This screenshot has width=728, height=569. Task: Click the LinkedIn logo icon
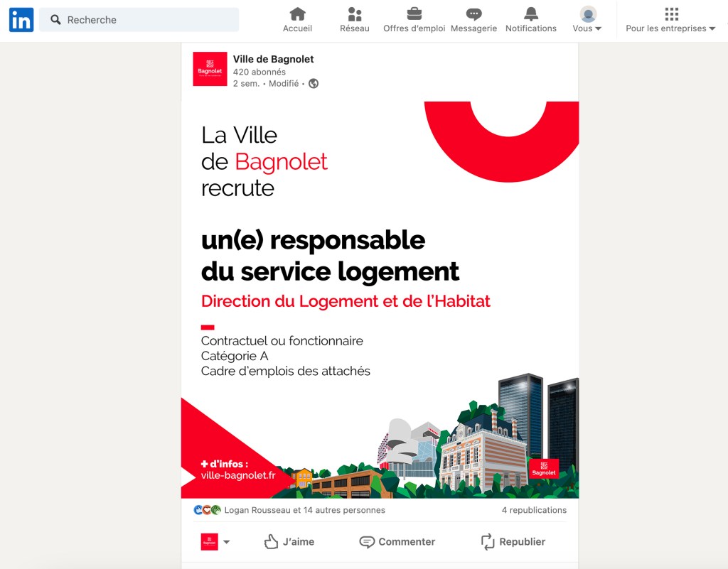click(21, 20)
